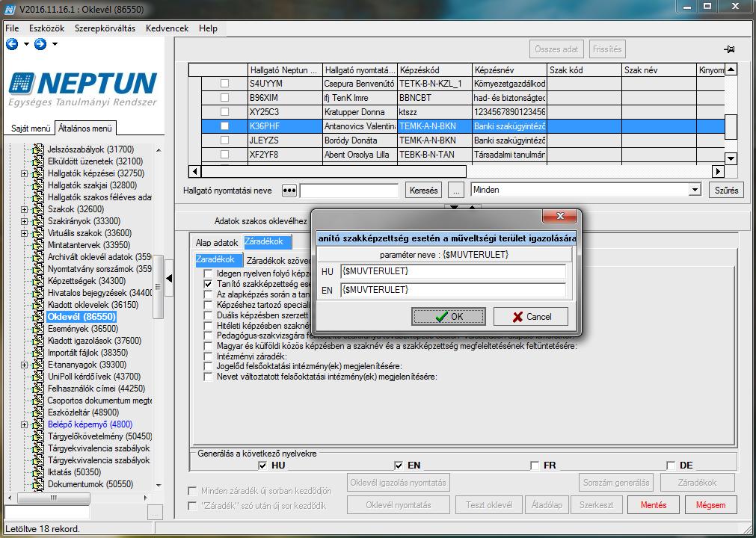Image resolution: width=756 pixels, height=538 pixels.
Task: Open the back arrow history dropdown
Action: click(26, 44)
